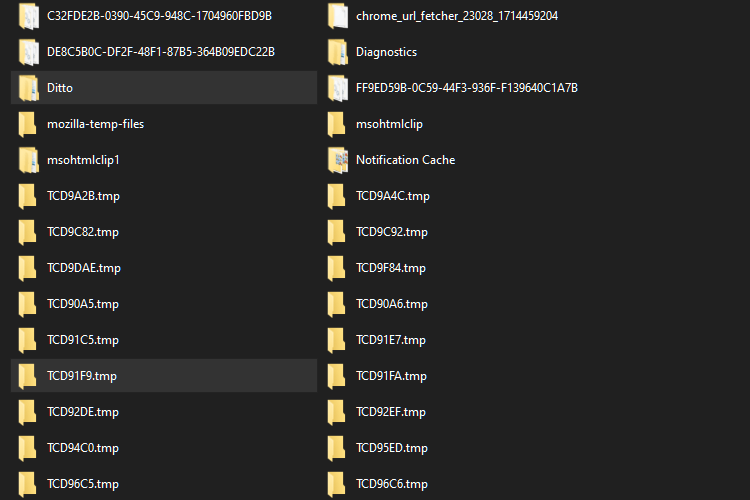The width and height of the screenshot is (750, 500).
Task: Select the name chrome_url_fetcher_23028_1714459204
Action: click(x=457, y=16)
